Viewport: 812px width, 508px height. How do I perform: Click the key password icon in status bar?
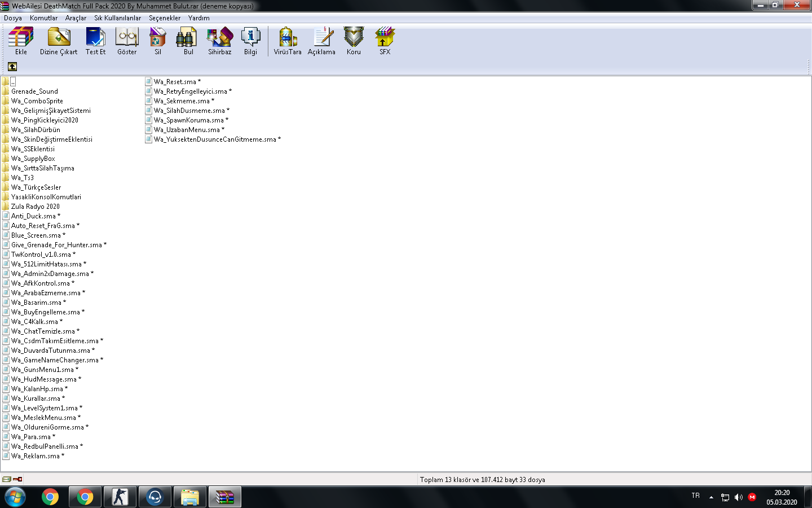(x=17, y=479)
